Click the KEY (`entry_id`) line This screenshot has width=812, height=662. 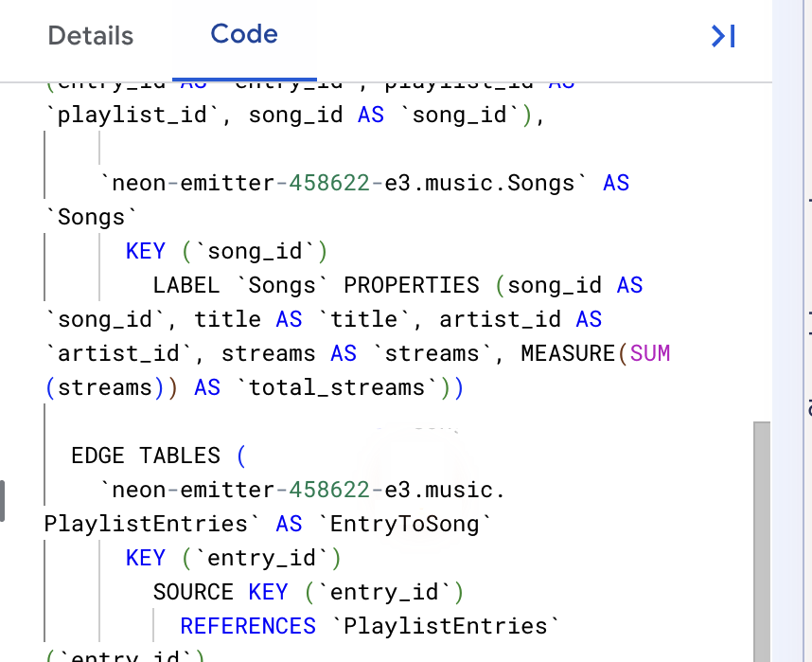coord(234,559)
